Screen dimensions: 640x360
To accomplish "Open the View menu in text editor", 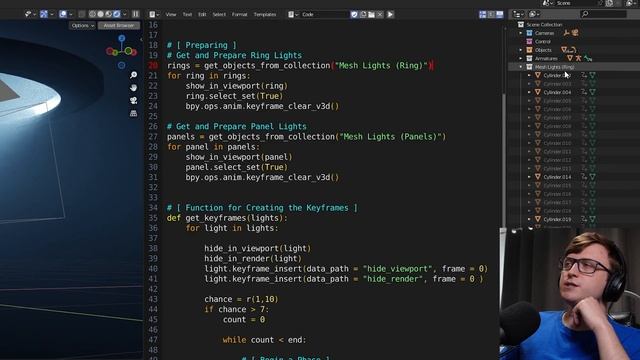I will 171,14.
